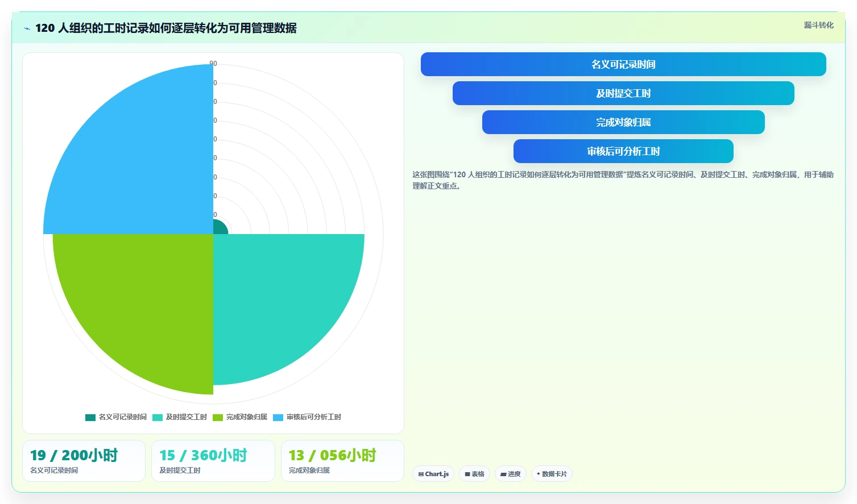The image size is (857, 504).
Task: Click the 'Chart.js' chip
Action: (433, 474)
